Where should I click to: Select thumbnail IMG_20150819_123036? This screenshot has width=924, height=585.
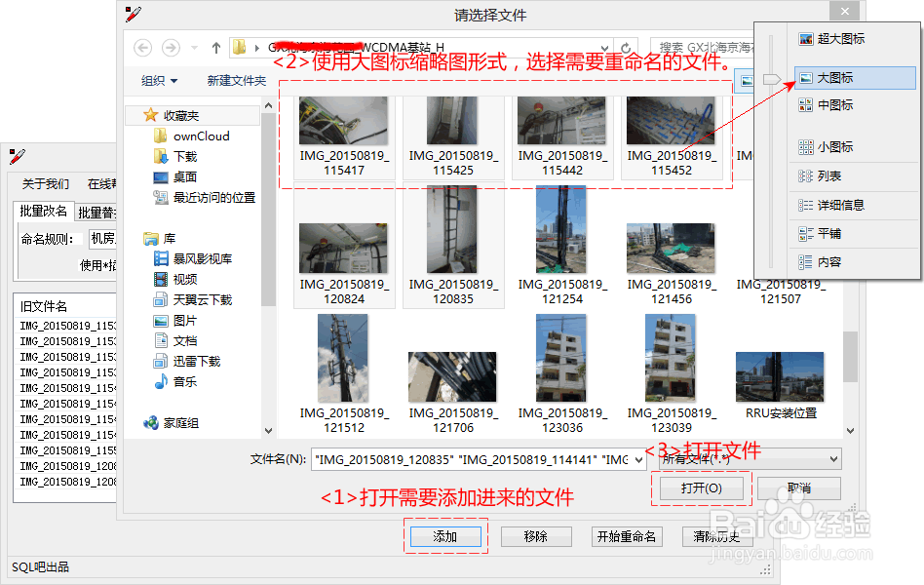point(562,373)
